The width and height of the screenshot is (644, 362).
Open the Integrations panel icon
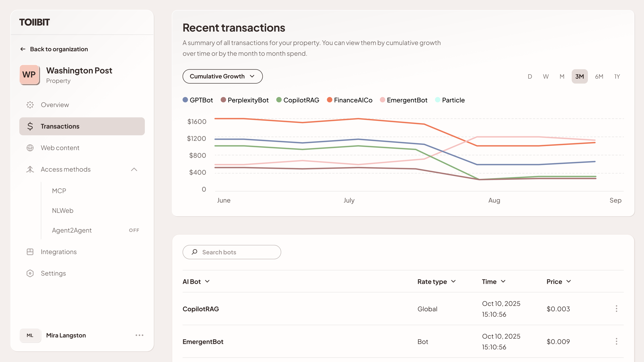[30, 252]
